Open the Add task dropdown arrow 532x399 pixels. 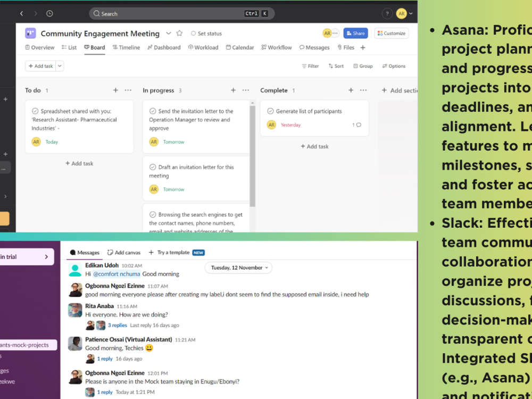tap(60, 66)
